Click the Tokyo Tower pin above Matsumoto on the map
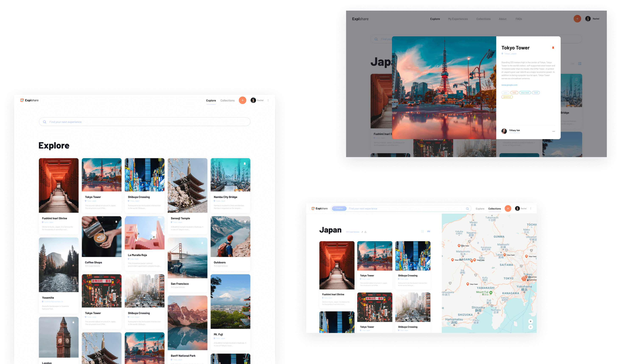 coord(459,245)
